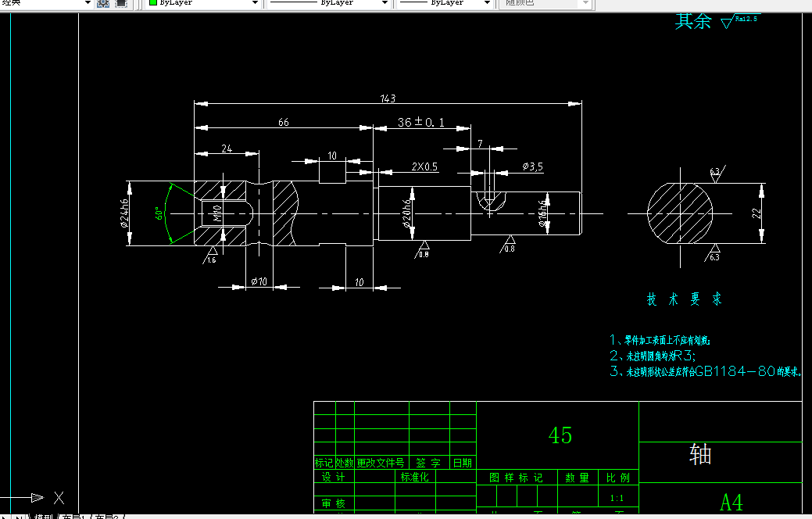This screenshot has height=519, width=812.
Task: Select the M10 thread label
Action: coord(217,213)
